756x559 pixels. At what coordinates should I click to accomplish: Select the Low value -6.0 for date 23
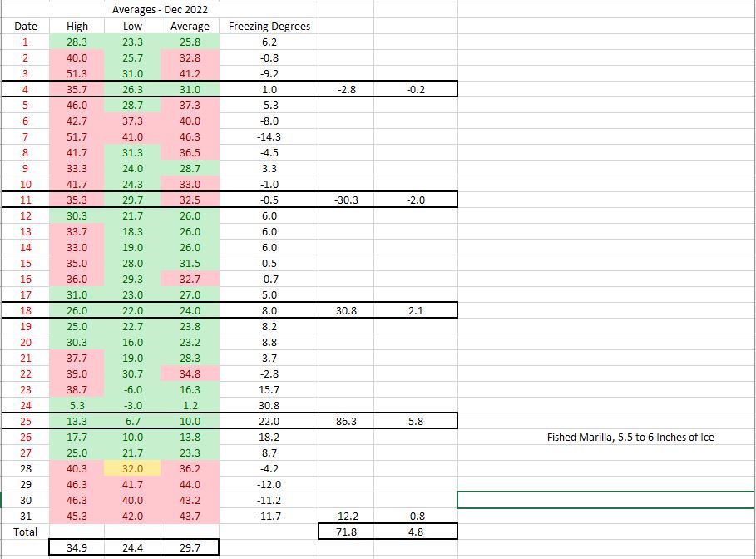(132, 389)
